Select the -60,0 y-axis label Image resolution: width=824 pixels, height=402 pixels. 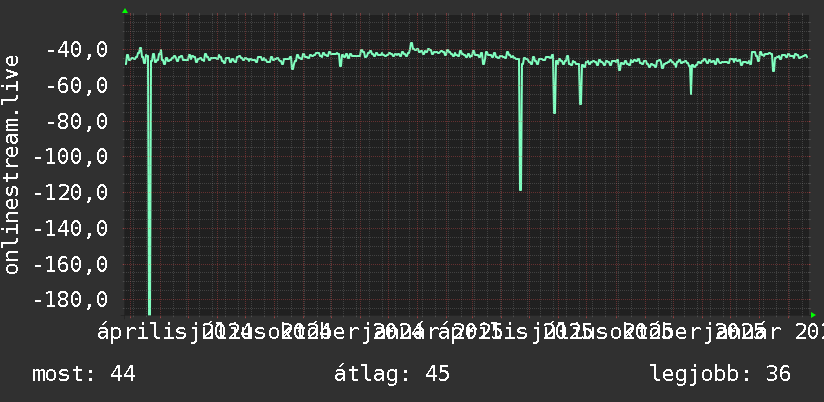point(77,86)
